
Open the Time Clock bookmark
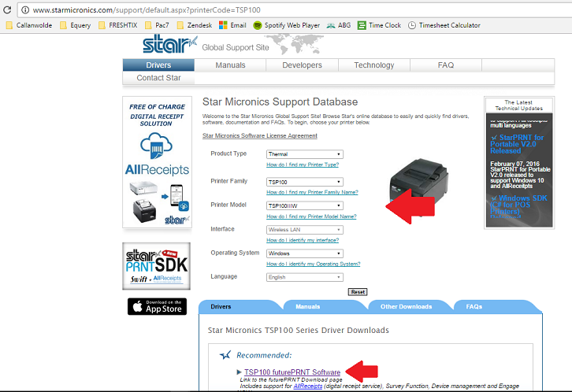(380, 25)
